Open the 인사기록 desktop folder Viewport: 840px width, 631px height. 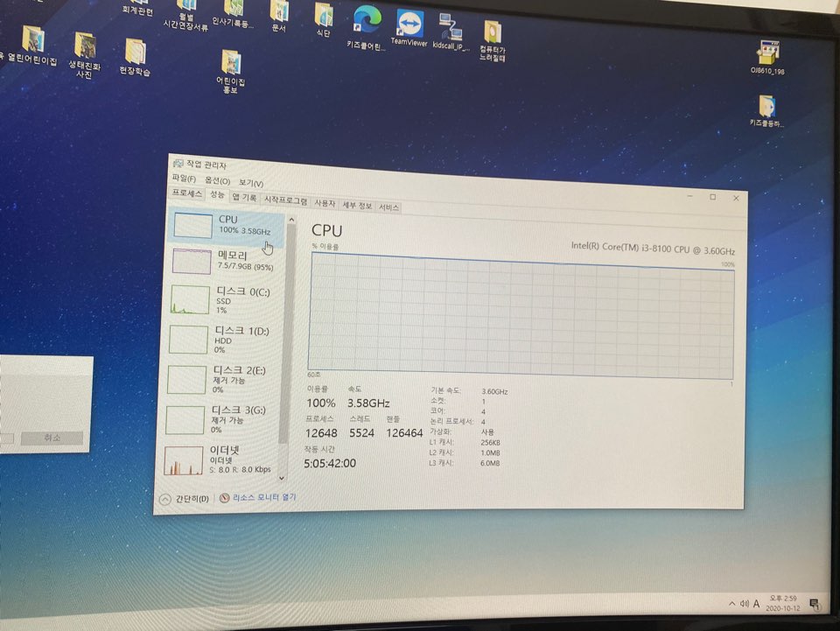coord(233,14)
